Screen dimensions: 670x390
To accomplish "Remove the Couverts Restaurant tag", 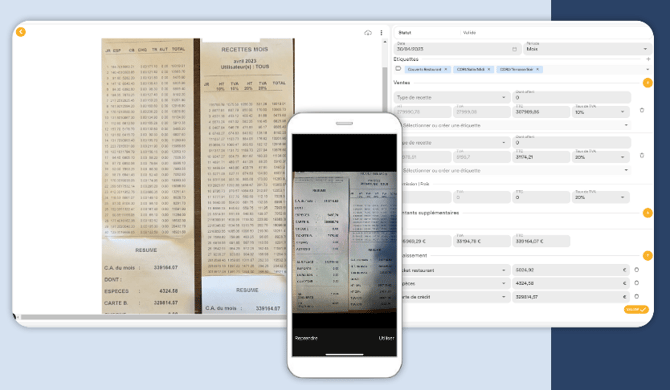I will click(x=446, y=69).
